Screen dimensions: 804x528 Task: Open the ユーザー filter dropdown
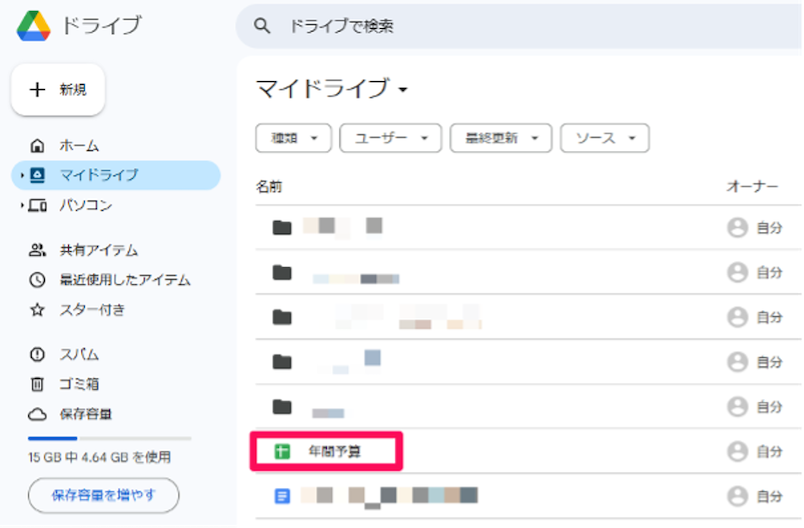pyautogui.click(x=390, y=139)
